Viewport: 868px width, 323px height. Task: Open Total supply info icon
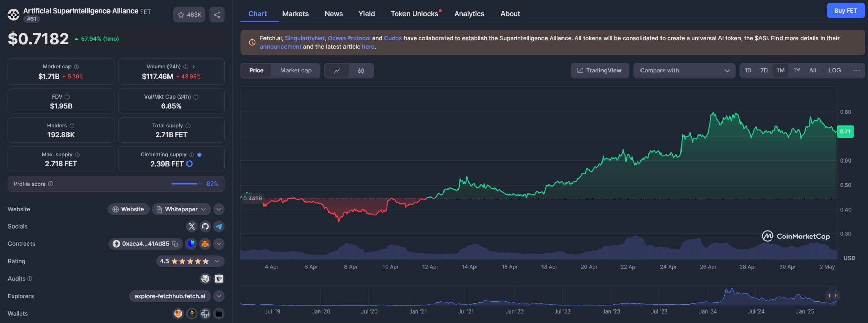coord(188,126)
